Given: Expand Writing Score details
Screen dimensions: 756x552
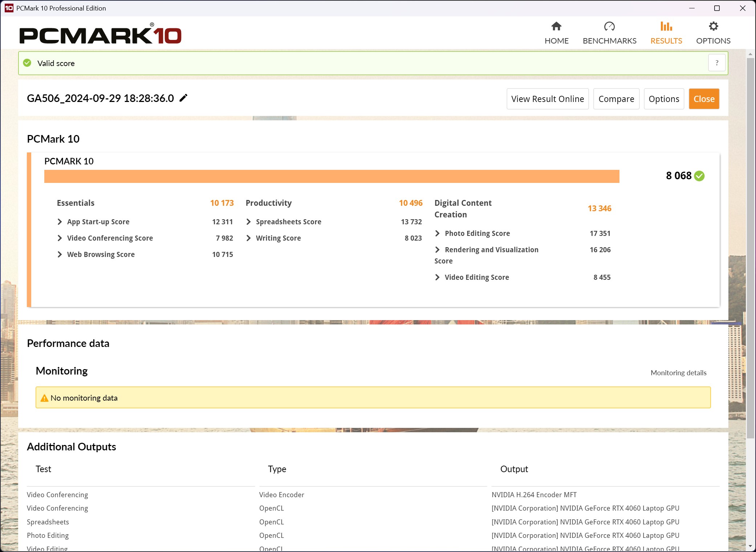Looking at the screenshot, I should [x=249, y=238].
